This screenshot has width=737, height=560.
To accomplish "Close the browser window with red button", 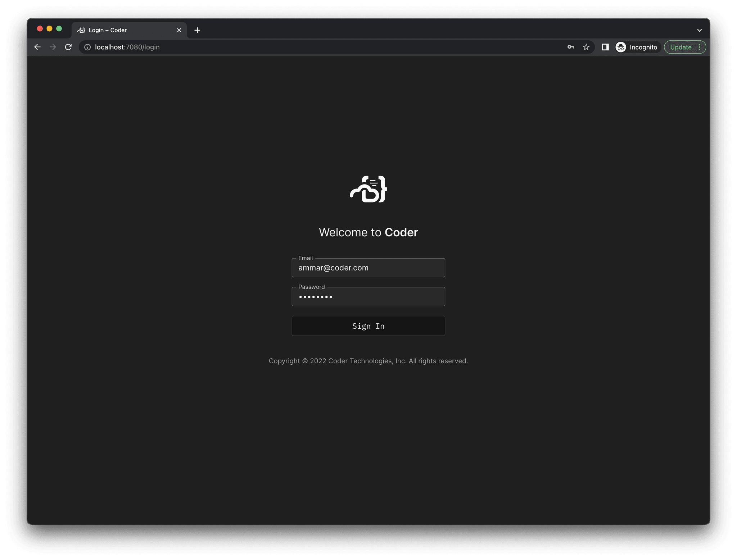I will pos(40,29).
